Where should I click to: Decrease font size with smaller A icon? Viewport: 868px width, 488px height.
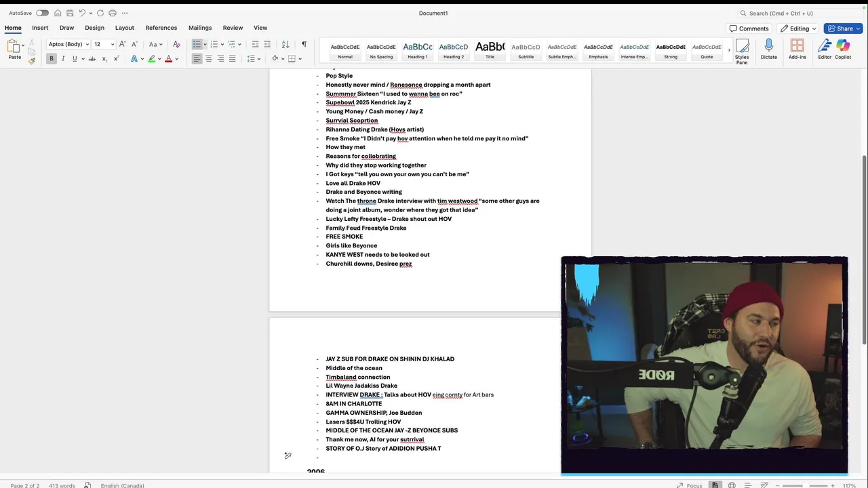(x=134, y=44)
